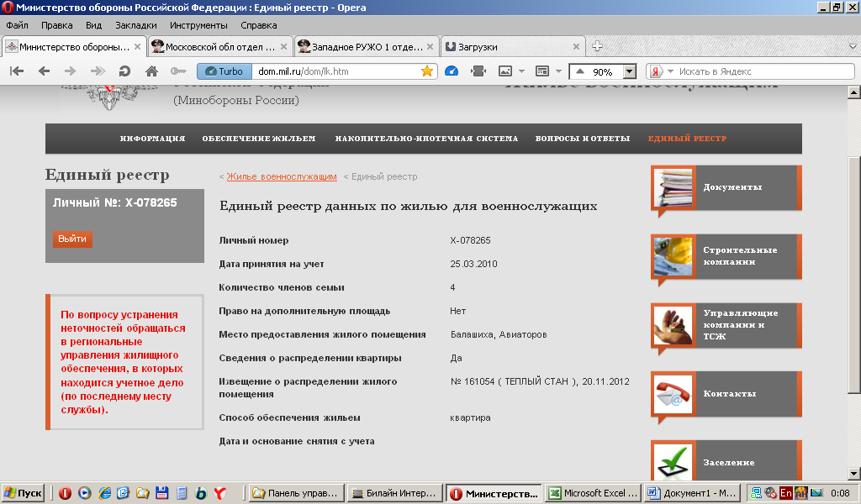This screenshot has height=504, width=861.
Task: Open Internet Explorer from quick launch
Action: [x=105, y=493]
